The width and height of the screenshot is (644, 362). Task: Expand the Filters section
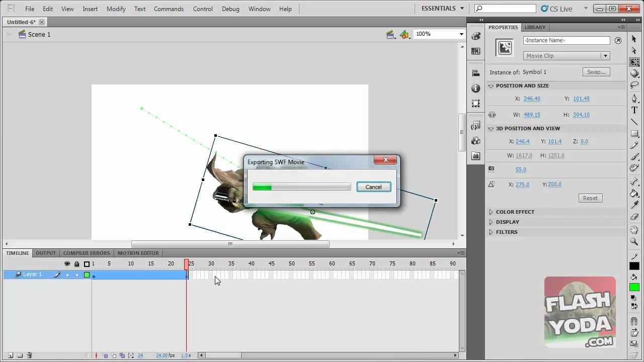[x=491, y=232]
